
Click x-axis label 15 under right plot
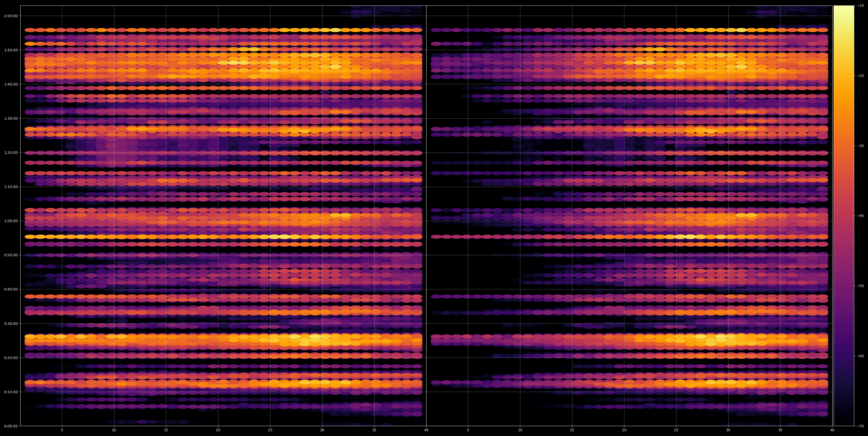pos(572,430)
